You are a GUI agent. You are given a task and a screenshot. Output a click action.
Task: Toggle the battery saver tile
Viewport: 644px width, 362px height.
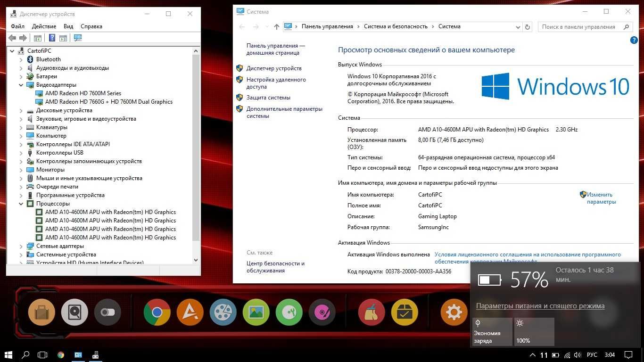click(x=492, y=332)
